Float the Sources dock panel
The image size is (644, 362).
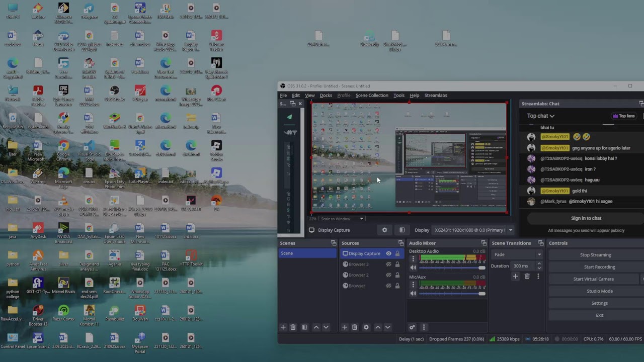401,243
